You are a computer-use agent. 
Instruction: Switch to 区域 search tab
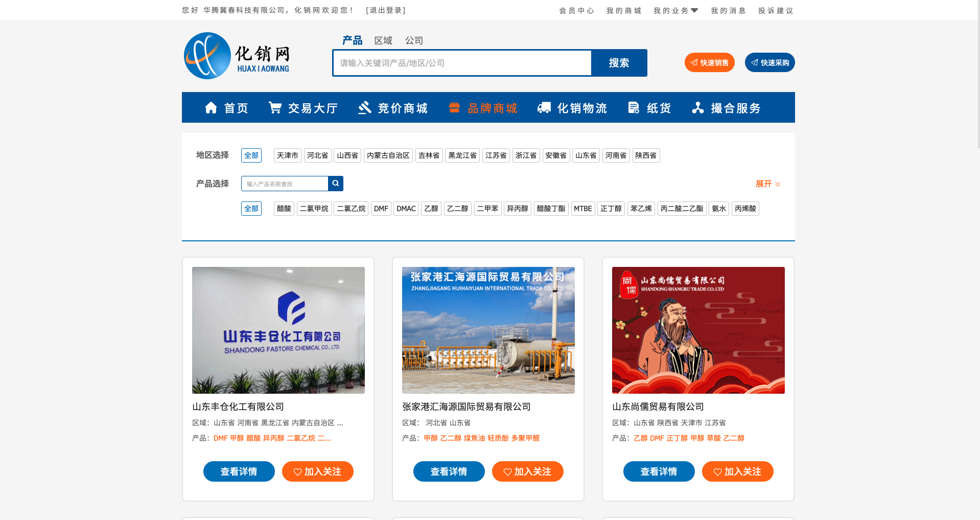[x=383, y=40]
